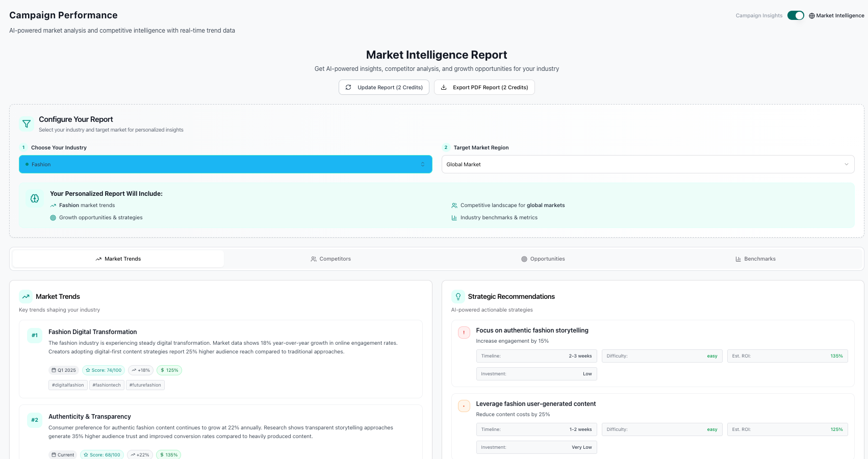Click the Score: 74/100 badge

(x=104, y=370)
